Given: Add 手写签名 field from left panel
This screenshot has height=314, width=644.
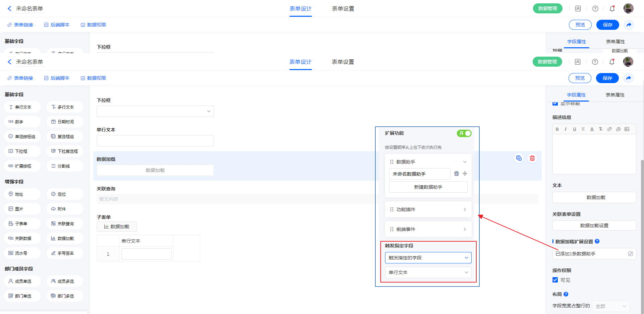Looking at the screenshot, I should [x=65, y=253].
